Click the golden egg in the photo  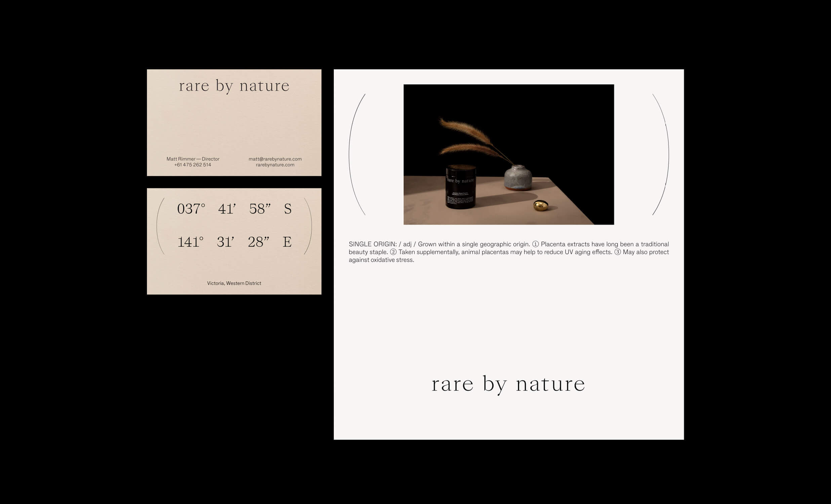tap(541, 205)
